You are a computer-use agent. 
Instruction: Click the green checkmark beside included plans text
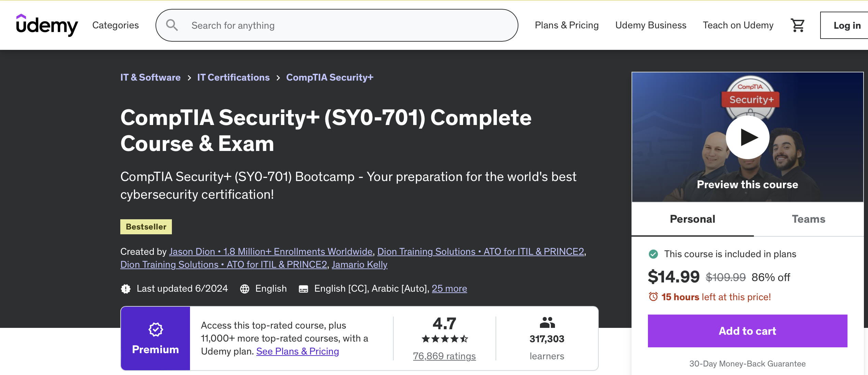tap(654, 254)
